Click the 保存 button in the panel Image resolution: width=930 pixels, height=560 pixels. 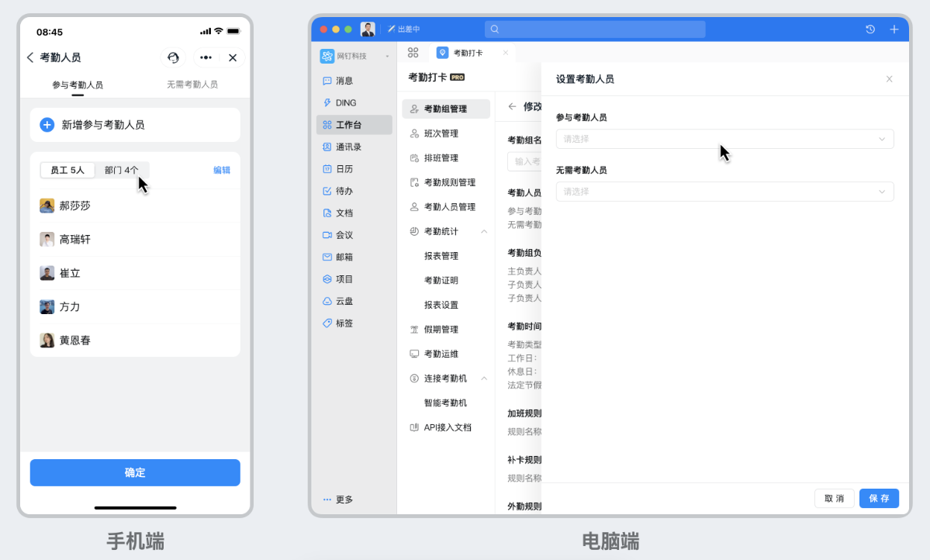(x=879, y=498)
